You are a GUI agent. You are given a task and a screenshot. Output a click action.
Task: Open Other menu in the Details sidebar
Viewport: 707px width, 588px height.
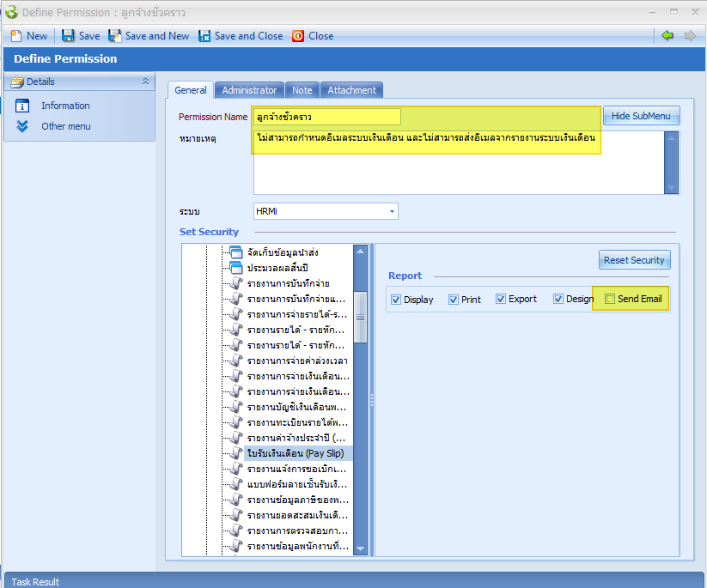65,126
